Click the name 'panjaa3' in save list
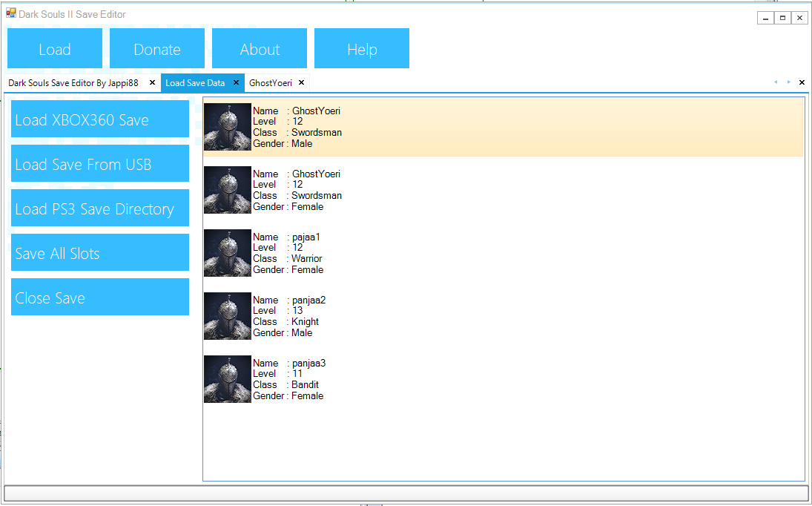The height and width of the screenshot is (506, 812). tap(308, 364)
